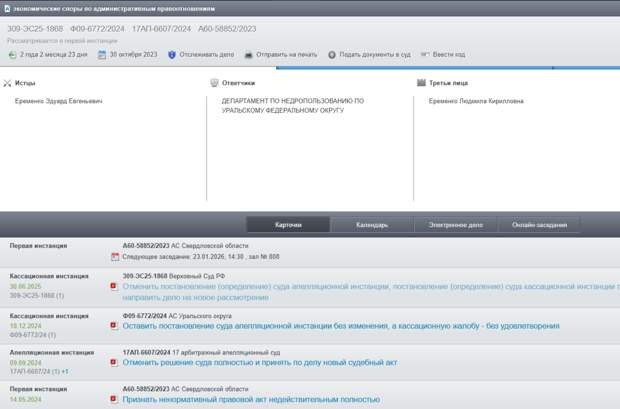Click the printer icon for Отправить на печать
The height and width of the screenshot is (409, 620).
point(248,54)
